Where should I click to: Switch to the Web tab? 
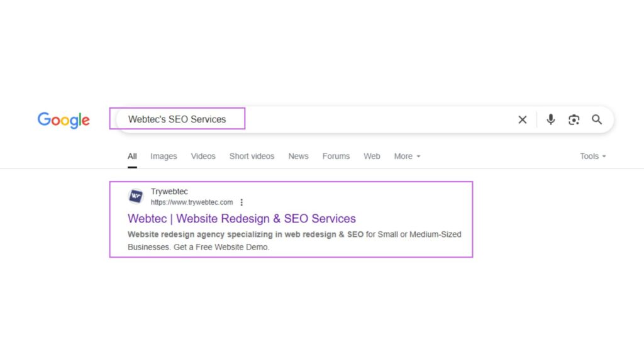coord(372,156)
